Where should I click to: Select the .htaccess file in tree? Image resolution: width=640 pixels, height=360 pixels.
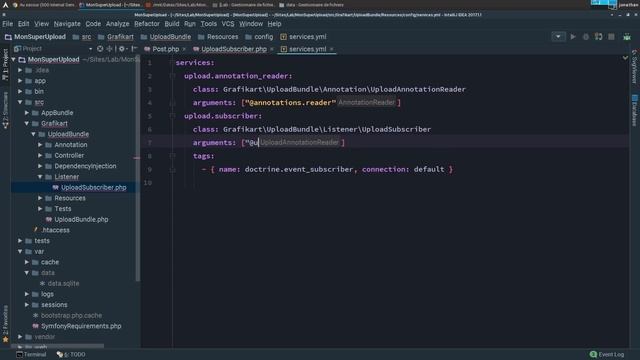tap(56, 230)
